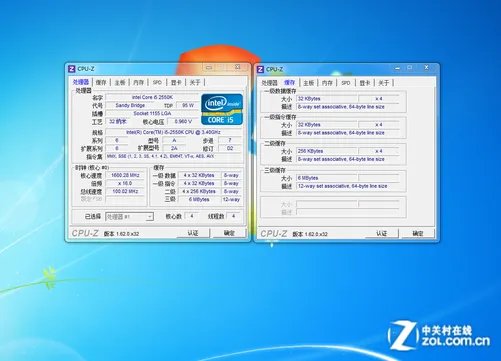Open 主板 tab in right CPU-Z window
This screenshot has width=501, height=361.
pyautogui.click(x=308, y=83)
